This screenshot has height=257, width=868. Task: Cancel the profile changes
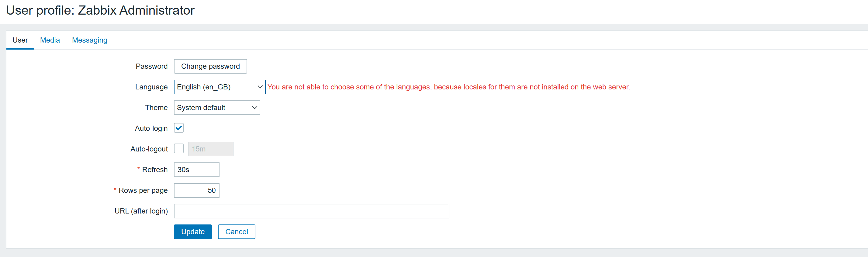(236, 232)
